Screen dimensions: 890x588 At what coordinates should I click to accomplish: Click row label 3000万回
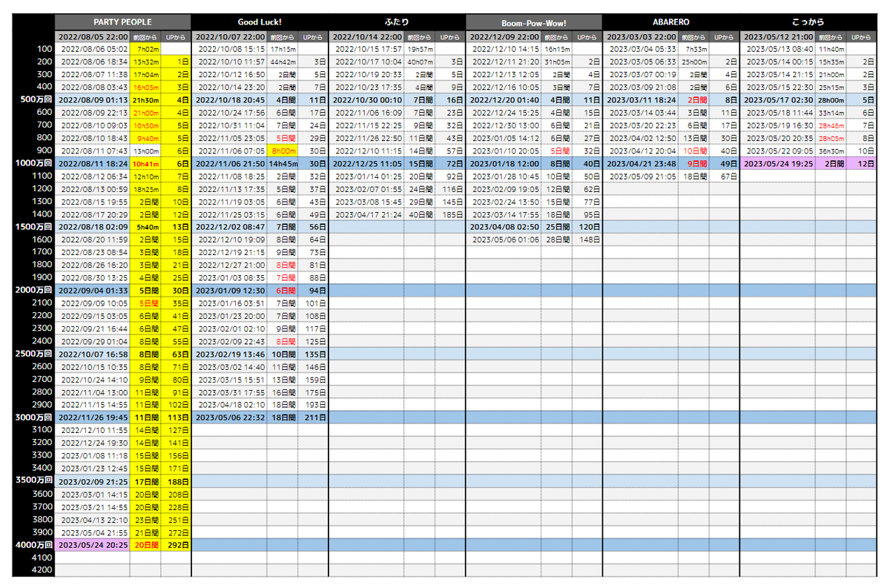(x=35, y=417)
